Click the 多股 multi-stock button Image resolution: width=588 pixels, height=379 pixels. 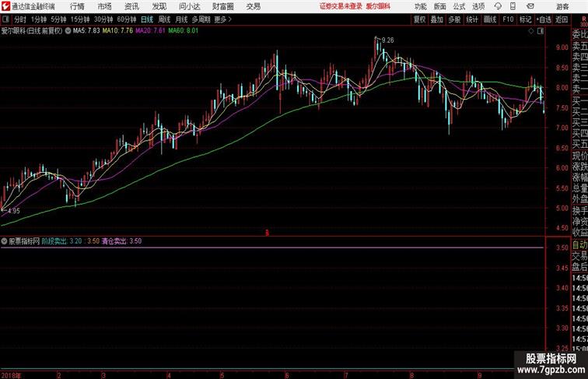click(x=454, y=19)
